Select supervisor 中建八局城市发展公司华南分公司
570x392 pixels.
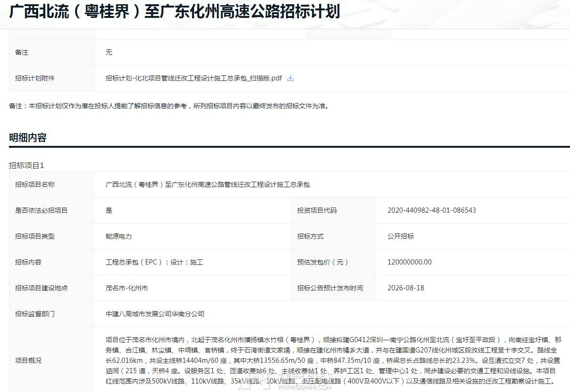pos(155,314)
